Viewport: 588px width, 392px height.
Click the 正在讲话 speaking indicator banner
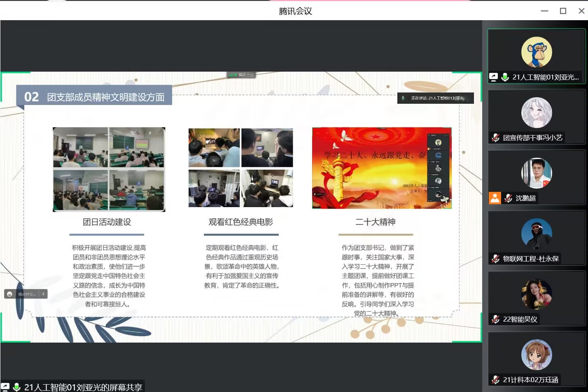(436, 98)
